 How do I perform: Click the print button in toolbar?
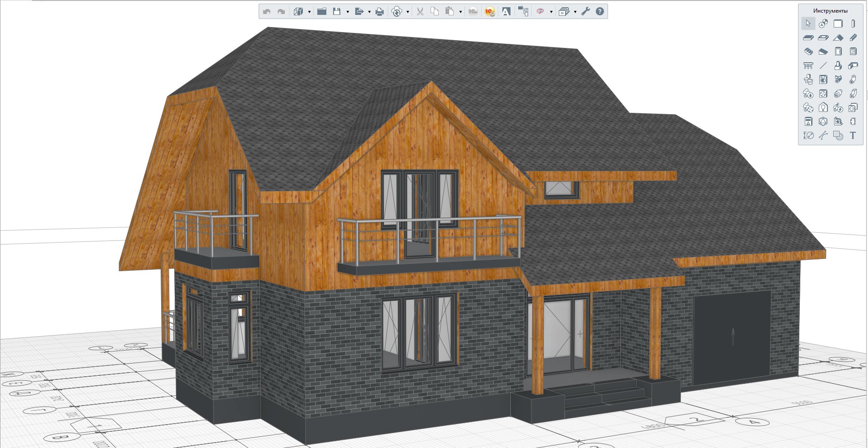click(x=380, y=12)
